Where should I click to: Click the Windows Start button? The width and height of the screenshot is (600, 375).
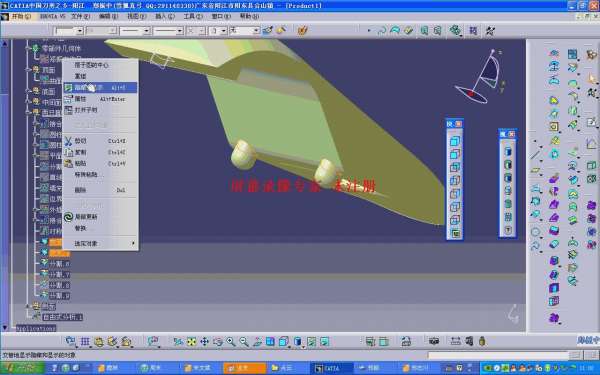pos(23,368)
